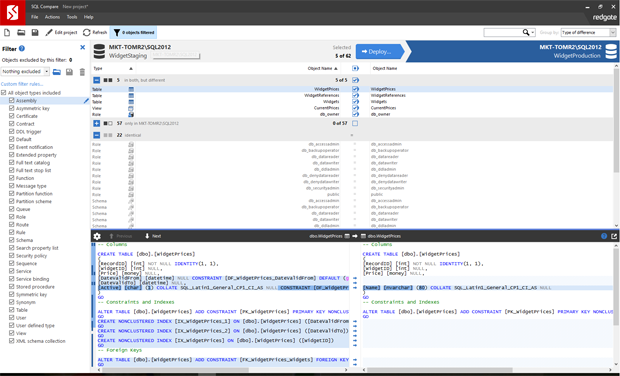The width and height of the screenshot is (620, 376).
Task: Delete filter using the trash icon
Action: pyautogui.click(x=82, y=72)
